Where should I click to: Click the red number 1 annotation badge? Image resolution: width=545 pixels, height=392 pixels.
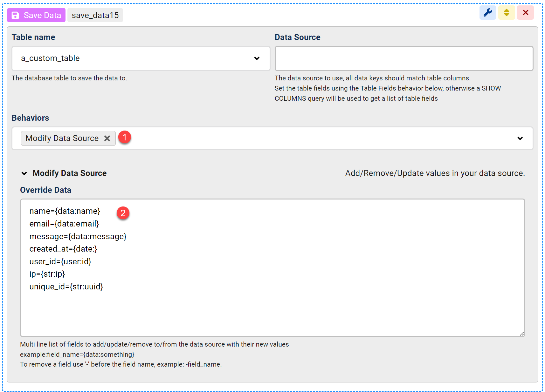coord(125,137)
